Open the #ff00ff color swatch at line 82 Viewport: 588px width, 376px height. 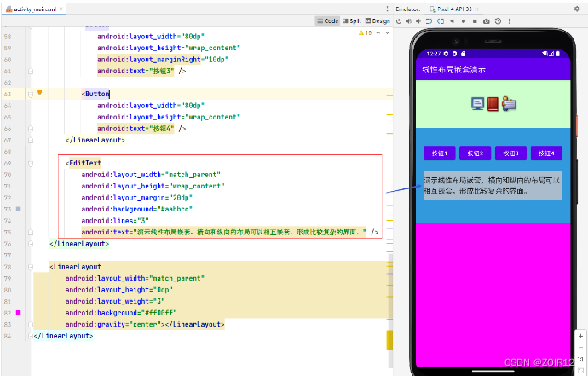19,313
